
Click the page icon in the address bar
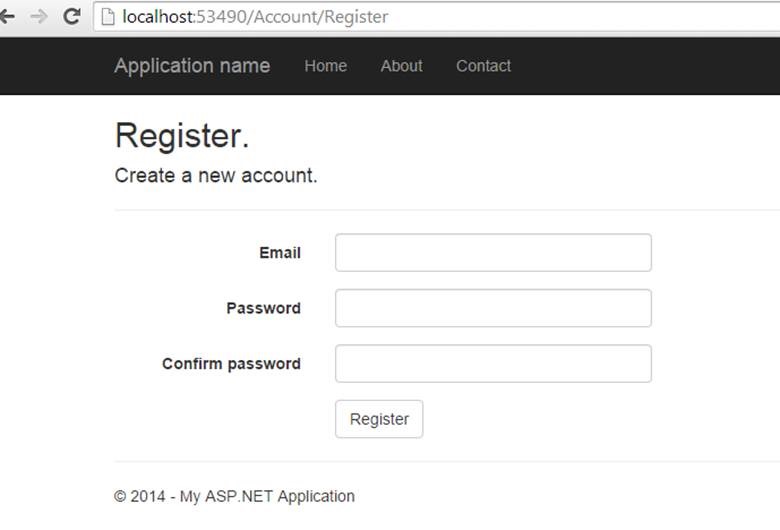click(x=108, y=17)
